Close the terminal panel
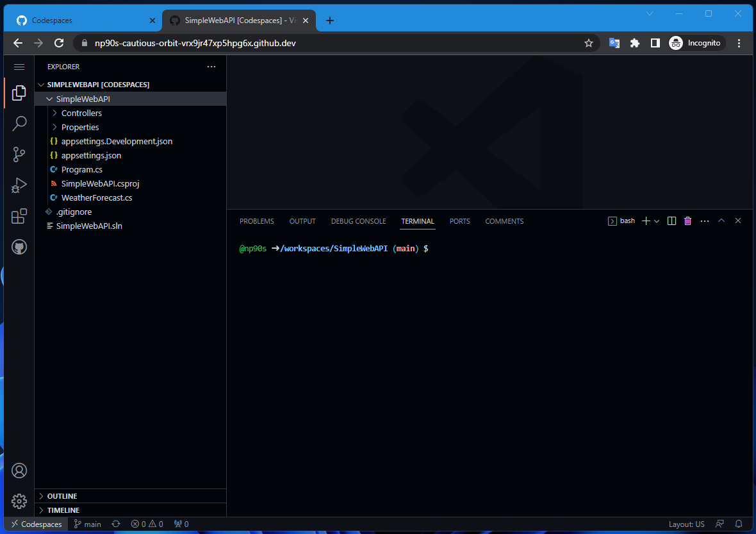The width and height of the screenshot is (756, 534). [737, 221]
